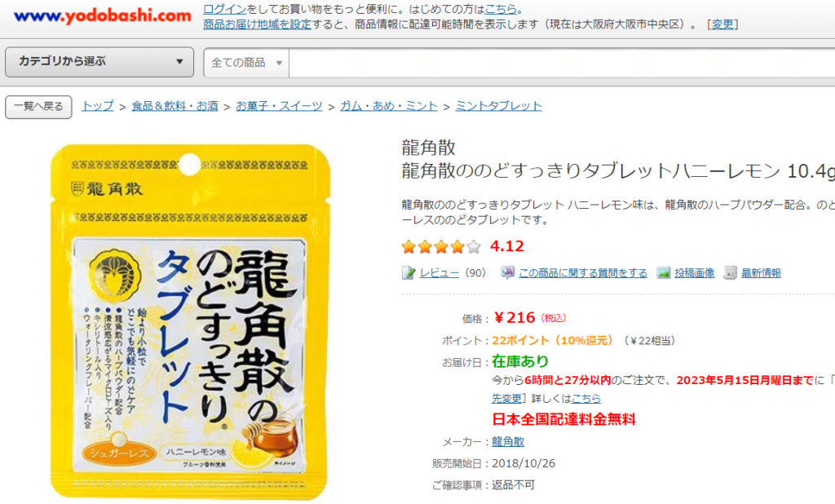Open the yodobashi.com logo homepage
Viewport: 835px width, 504px height.
click(x=102, y=16)
